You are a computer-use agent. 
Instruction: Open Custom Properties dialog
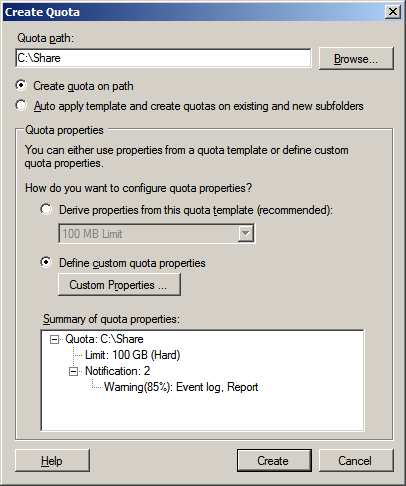119,285
